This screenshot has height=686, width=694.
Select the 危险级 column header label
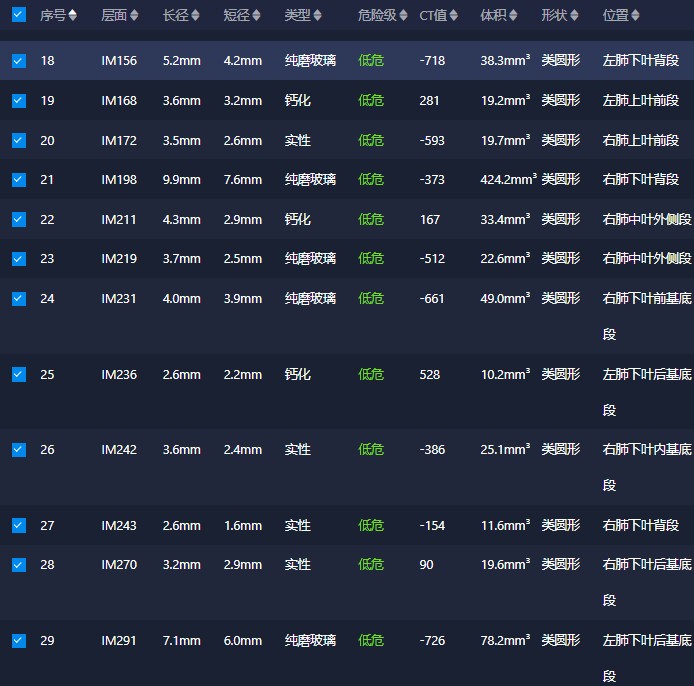pyautogui.click(x=376, y=16)
